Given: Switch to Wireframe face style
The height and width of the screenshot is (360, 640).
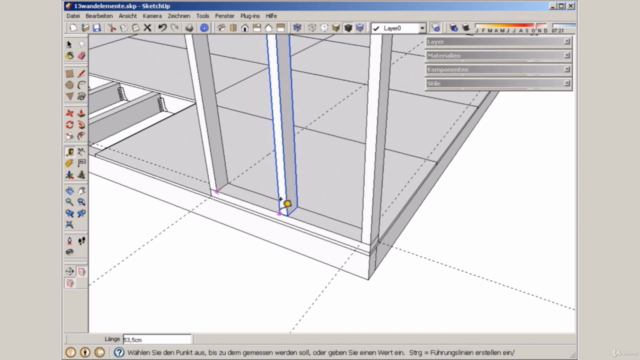Looking at the screenshot, I should [312, 28].
